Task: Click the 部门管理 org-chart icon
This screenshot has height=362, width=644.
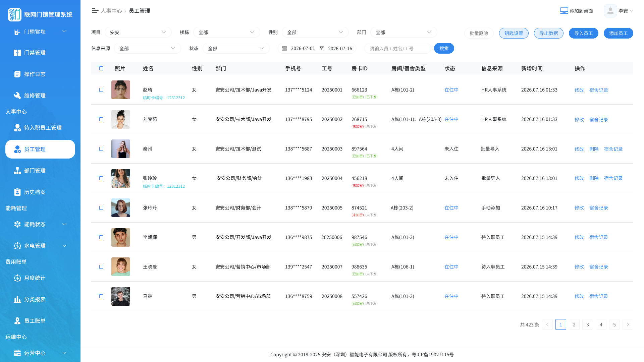Action: (x=17, y=171)
